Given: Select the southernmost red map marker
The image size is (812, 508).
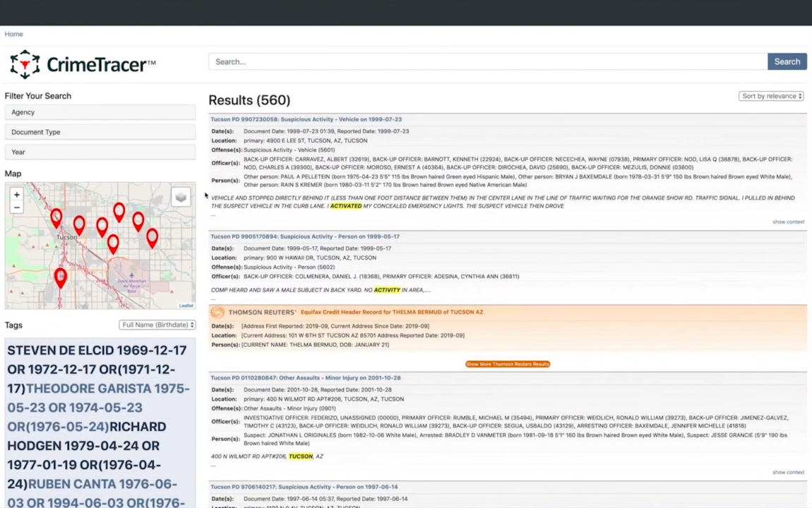Looking at the screenshot, I should (x=61, y=278).
